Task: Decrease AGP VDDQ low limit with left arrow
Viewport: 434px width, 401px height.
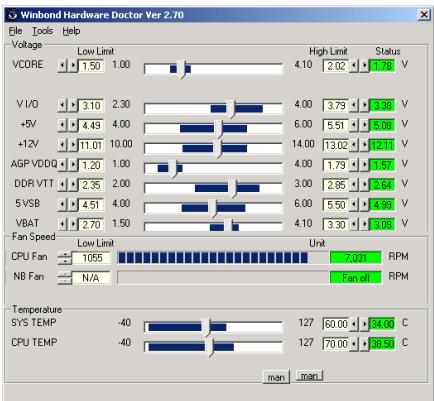Action: 62,165
